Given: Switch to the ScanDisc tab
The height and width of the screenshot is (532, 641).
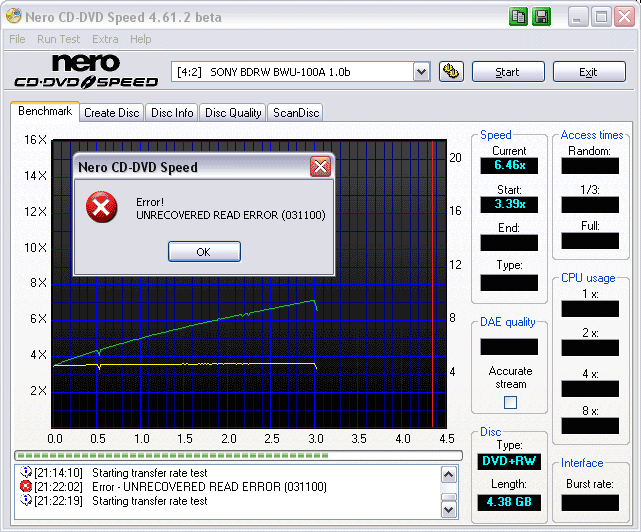Looking at the screenshot, I should (x=296, y=113).
